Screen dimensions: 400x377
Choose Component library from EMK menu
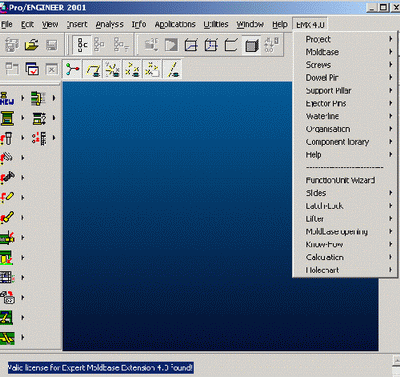click(337, 142)
